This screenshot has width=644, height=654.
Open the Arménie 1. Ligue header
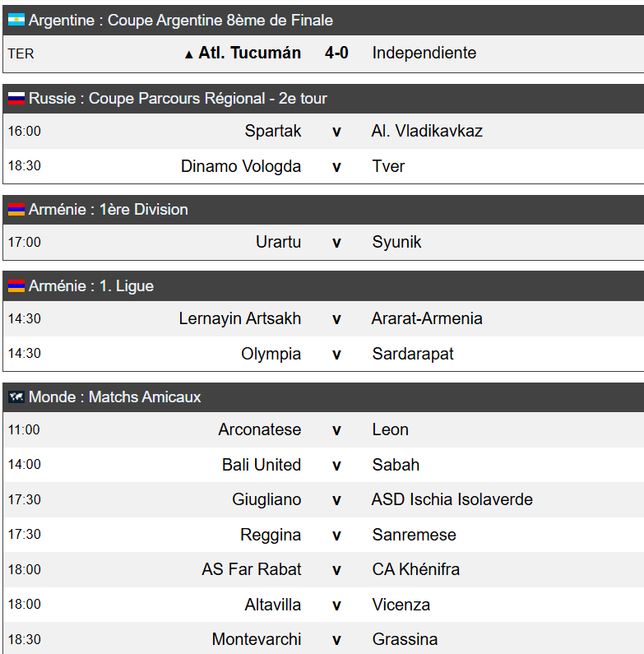(x=323, y=286)
